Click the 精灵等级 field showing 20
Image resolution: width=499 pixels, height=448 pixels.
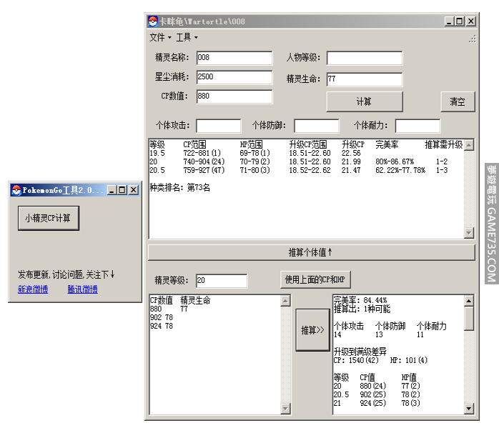[222, 281]
